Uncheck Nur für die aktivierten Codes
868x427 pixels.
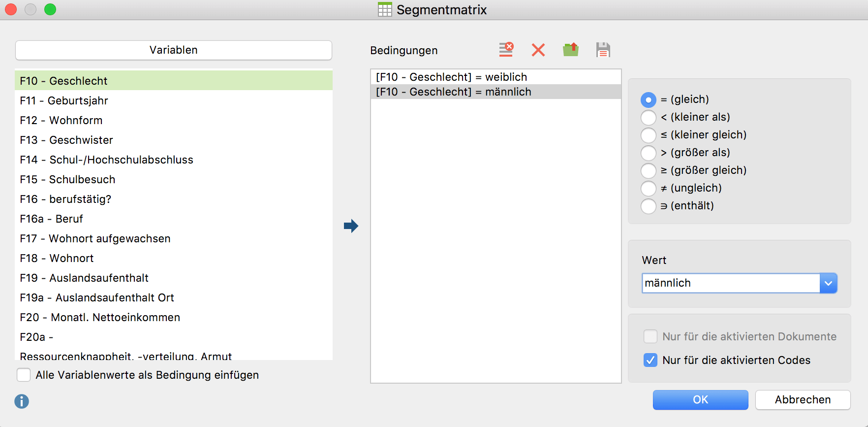[x=651, y=360]
